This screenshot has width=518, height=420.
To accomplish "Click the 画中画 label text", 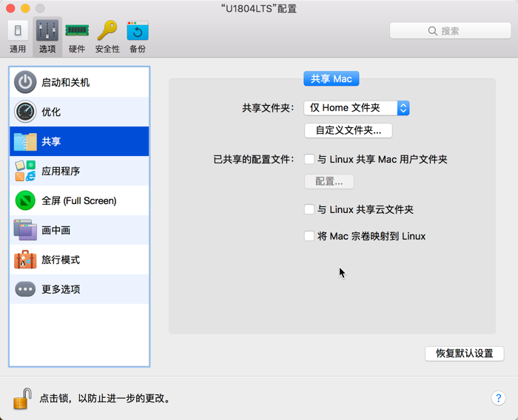I will 55,230.
